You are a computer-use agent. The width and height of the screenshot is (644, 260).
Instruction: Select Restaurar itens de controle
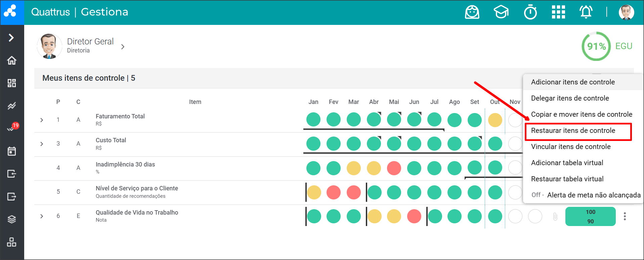click(x=573, y=131)
